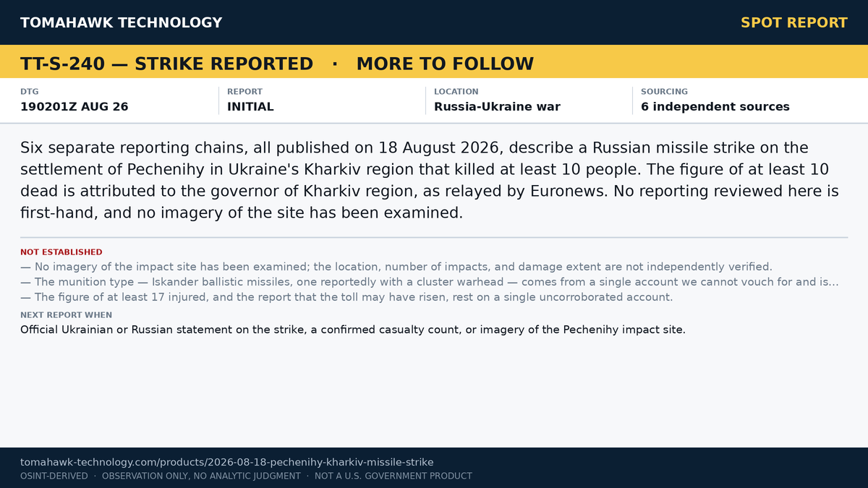Select the 6 independent sources value
Image resolution: width=868 pixels, height=488 pixels.
coord(715,106)
